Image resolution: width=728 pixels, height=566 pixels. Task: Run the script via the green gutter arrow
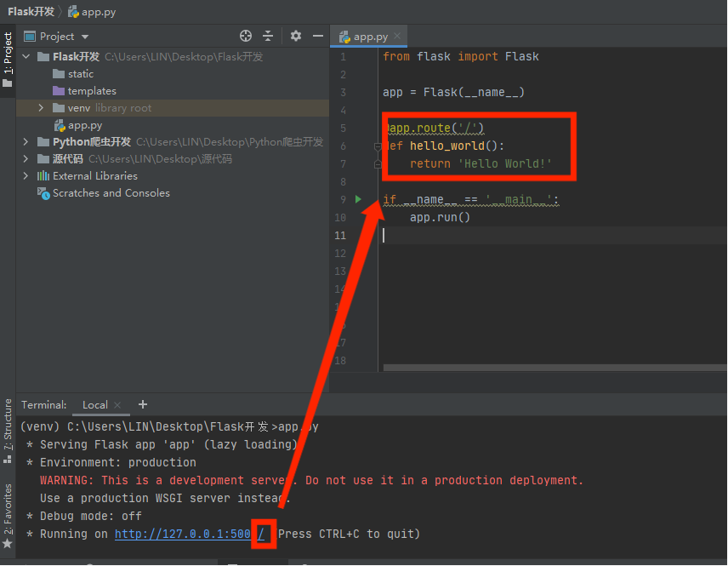point(356,199)
